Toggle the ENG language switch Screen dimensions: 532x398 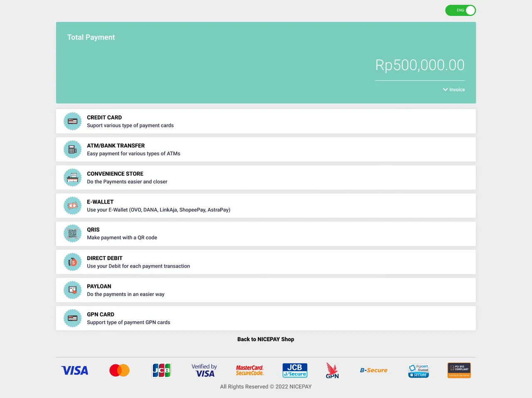tap(461, 10)
